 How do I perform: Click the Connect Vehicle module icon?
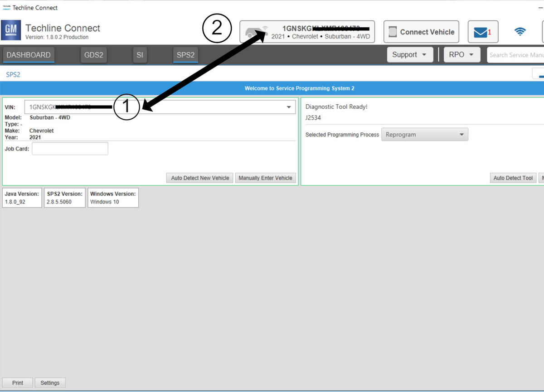[393, 32]
